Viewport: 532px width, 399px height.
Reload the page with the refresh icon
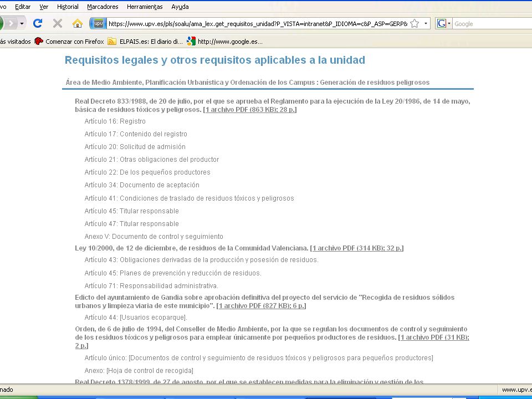coord(37,23)
